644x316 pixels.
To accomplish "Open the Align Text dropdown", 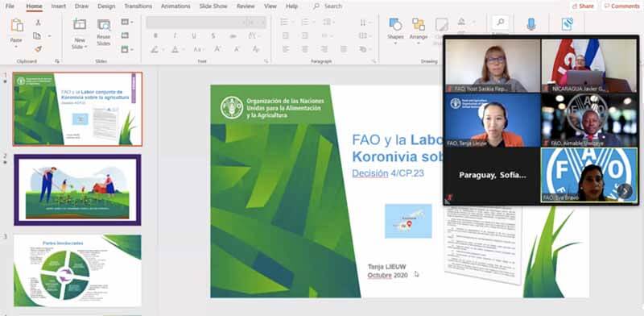I will click(x=365, y=35).
